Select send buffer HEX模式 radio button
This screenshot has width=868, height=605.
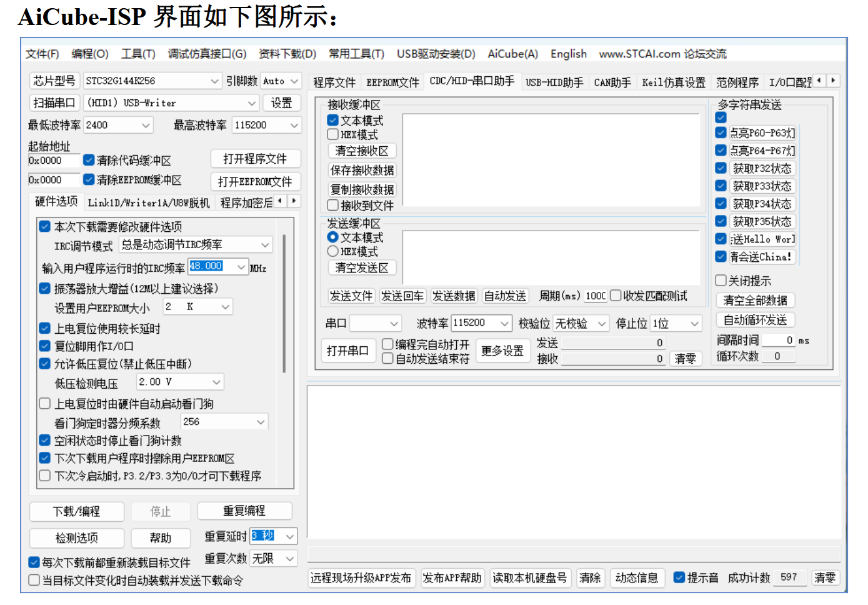tap(333, 251)
